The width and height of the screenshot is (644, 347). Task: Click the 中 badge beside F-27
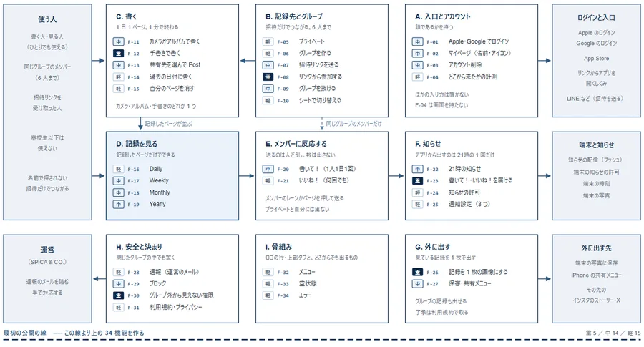417,284
